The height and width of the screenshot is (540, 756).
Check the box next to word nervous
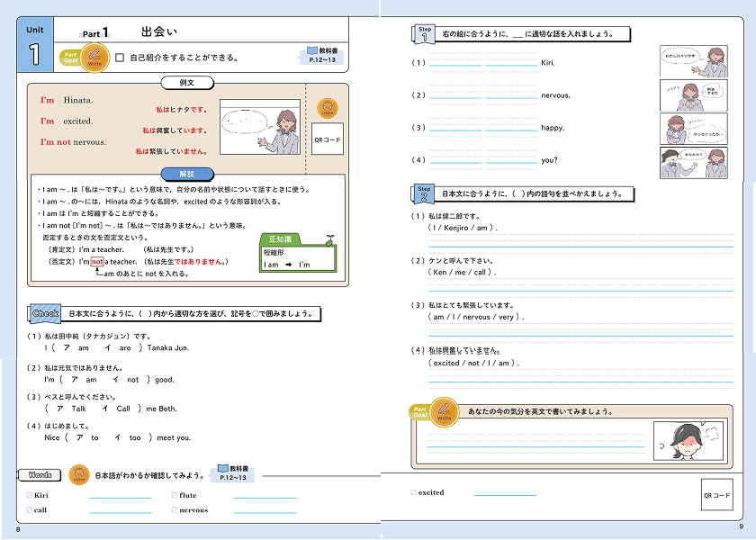click(174, 510)
